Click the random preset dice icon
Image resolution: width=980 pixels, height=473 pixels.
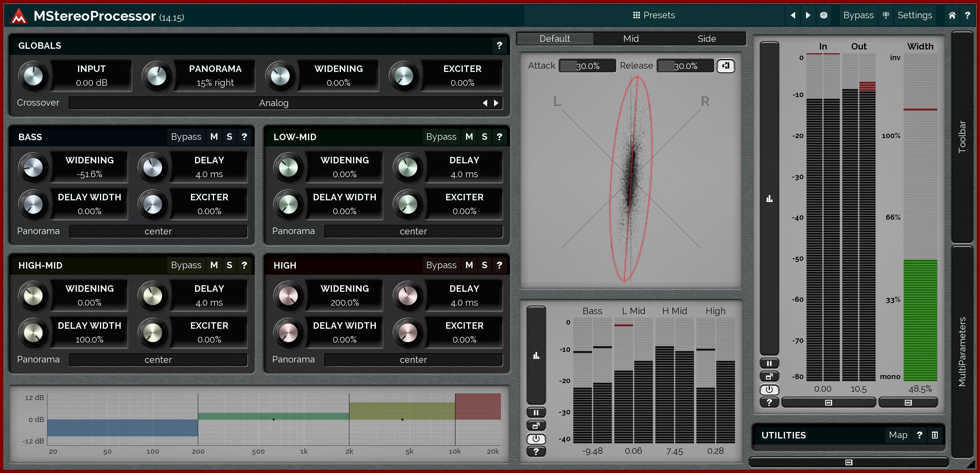point(824,15)
